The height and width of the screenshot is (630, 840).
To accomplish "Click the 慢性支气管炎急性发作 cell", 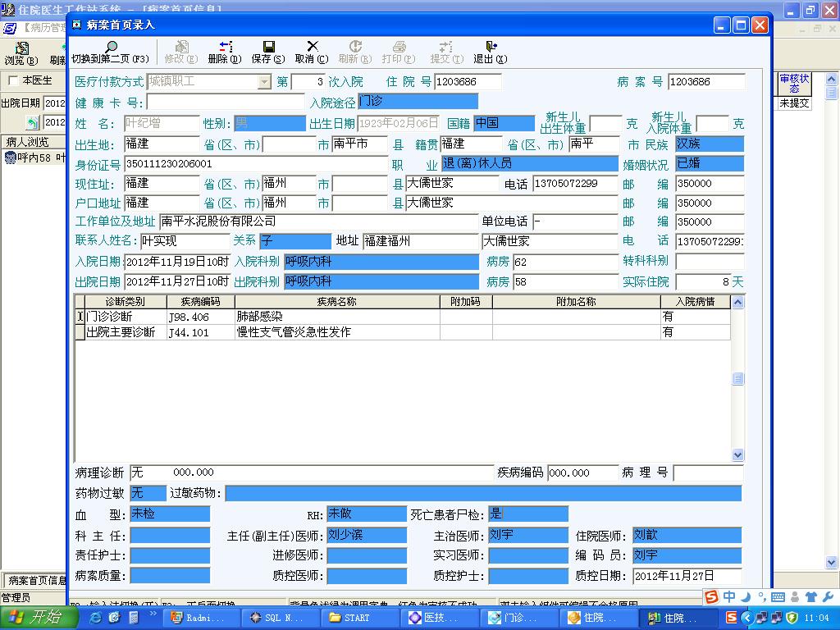I will click(337, 332).
